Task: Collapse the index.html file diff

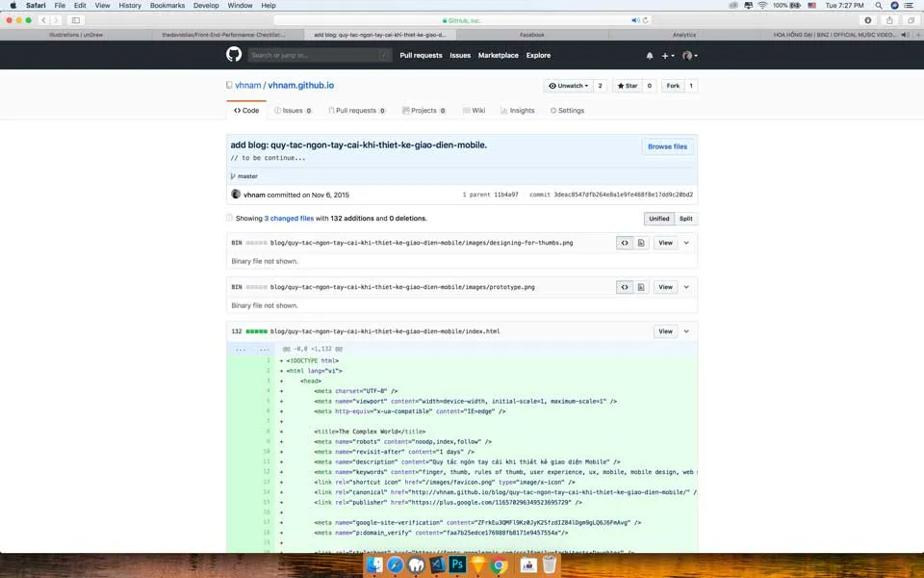Action: coord(686,331)
